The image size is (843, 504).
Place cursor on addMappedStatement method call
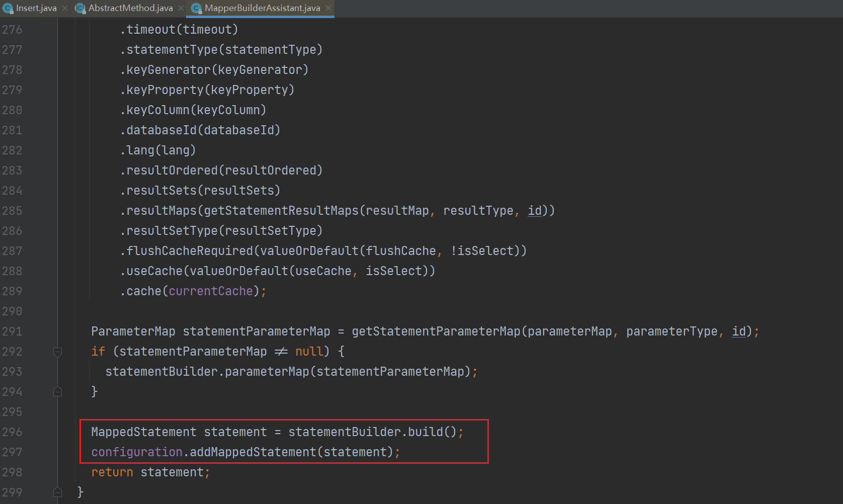pos(252,452)
